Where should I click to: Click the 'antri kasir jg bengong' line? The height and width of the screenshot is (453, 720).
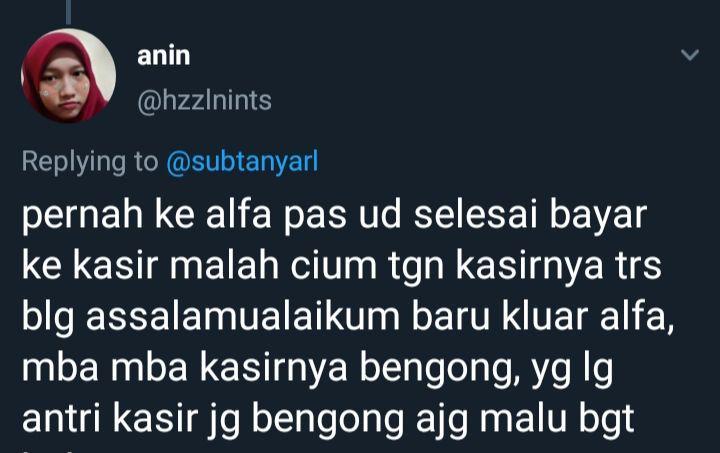[328, 419]
